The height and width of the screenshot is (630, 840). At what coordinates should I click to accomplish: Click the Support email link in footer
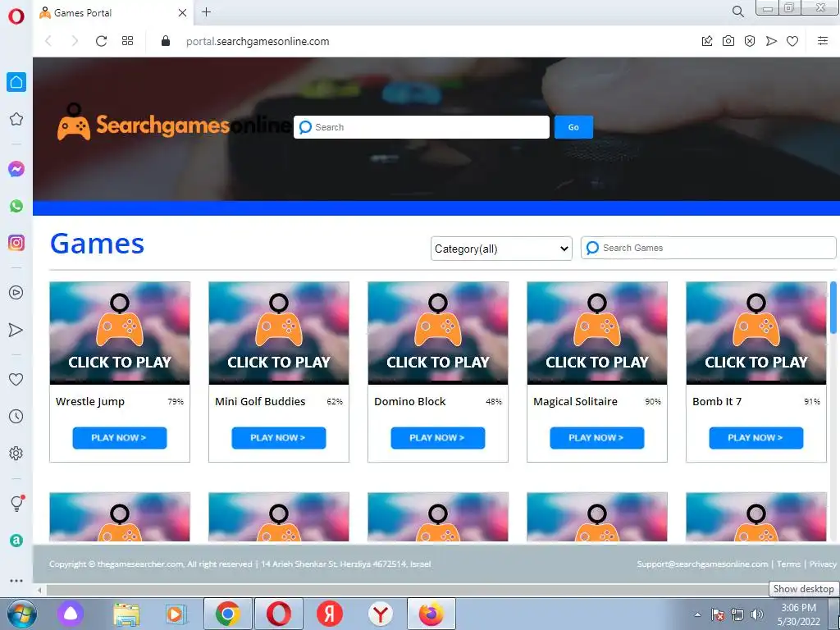[702, 564]
